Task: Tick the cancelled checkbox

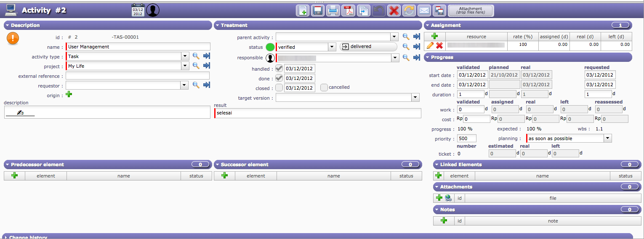Action: [324, 88]
